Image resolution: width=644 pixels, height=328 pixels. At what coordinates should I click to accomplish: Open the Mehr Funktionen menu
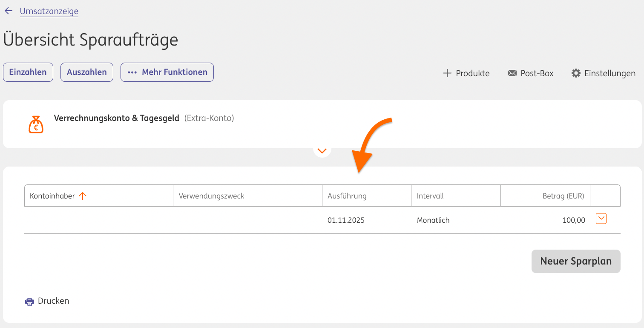[x=167, y=72]
